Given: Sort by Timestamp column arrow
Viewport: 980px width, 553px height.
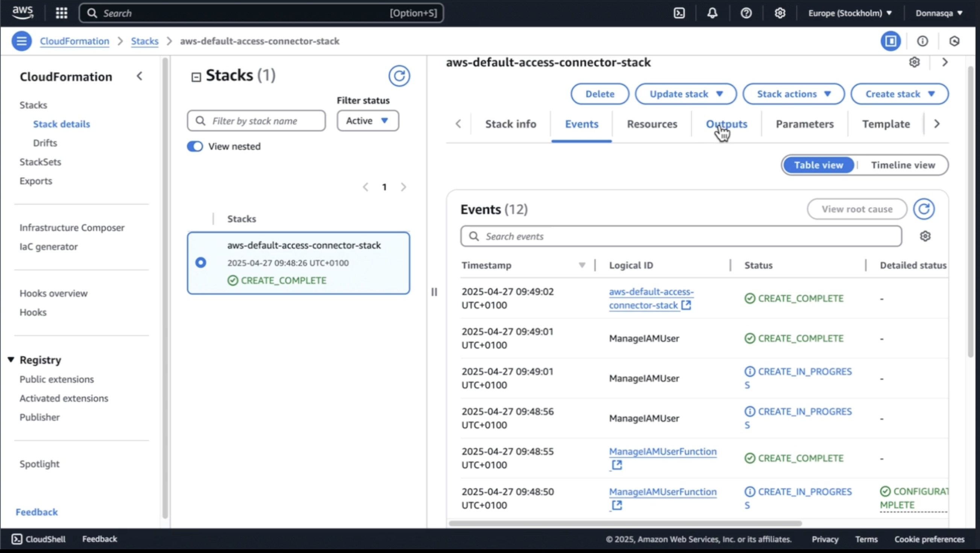Looking at the screenshot, I should [582, 265].
